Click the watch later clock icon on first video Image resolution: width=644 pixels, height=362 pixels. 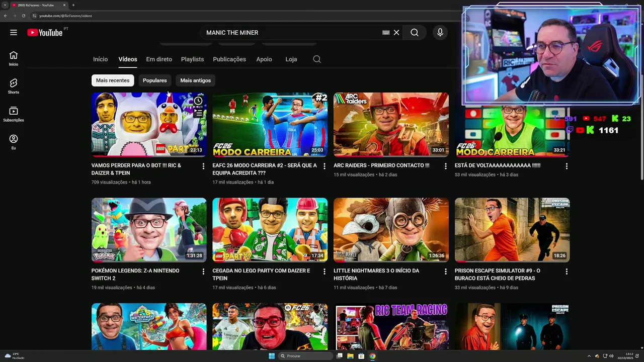coord(198,101)
